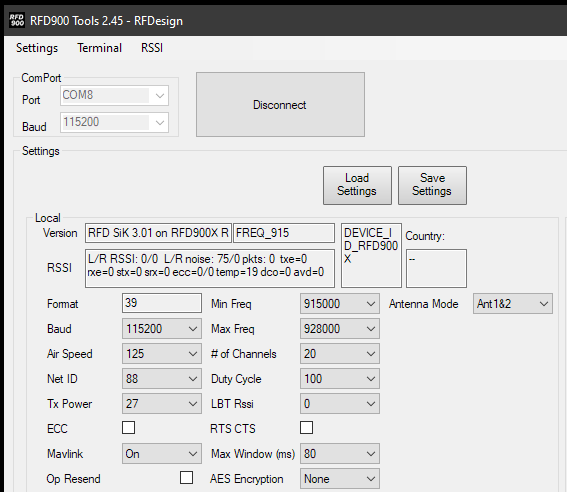
Task: Enable the ECC checkbox
Action: click(128, 427)
